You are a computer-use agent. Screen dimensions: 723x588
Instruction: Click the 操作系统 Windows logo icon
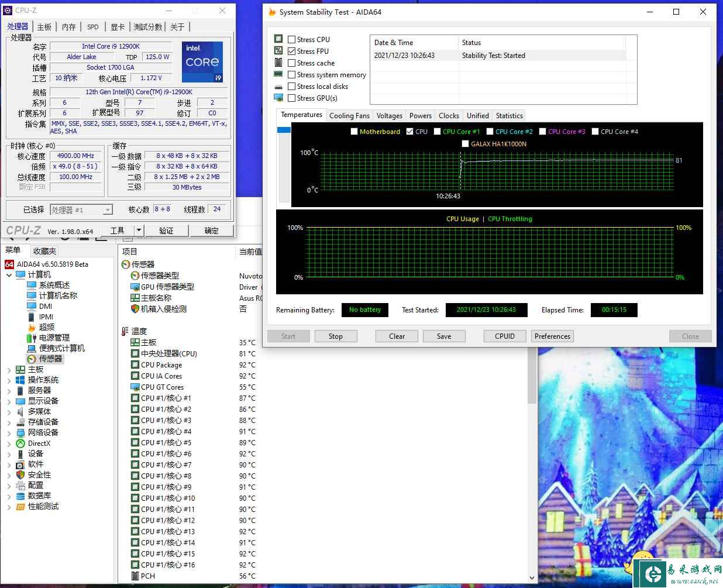pyautogui.click(x=20, y=380)
